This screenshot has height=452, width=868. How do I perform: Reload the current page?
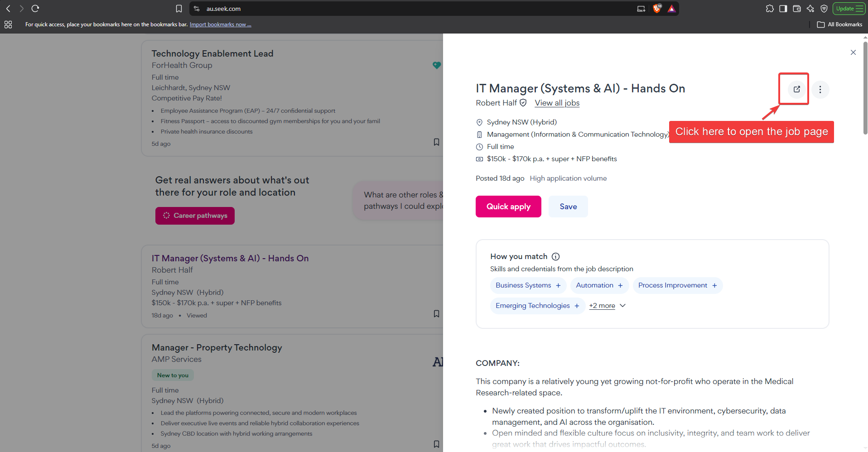click(35, 9)
